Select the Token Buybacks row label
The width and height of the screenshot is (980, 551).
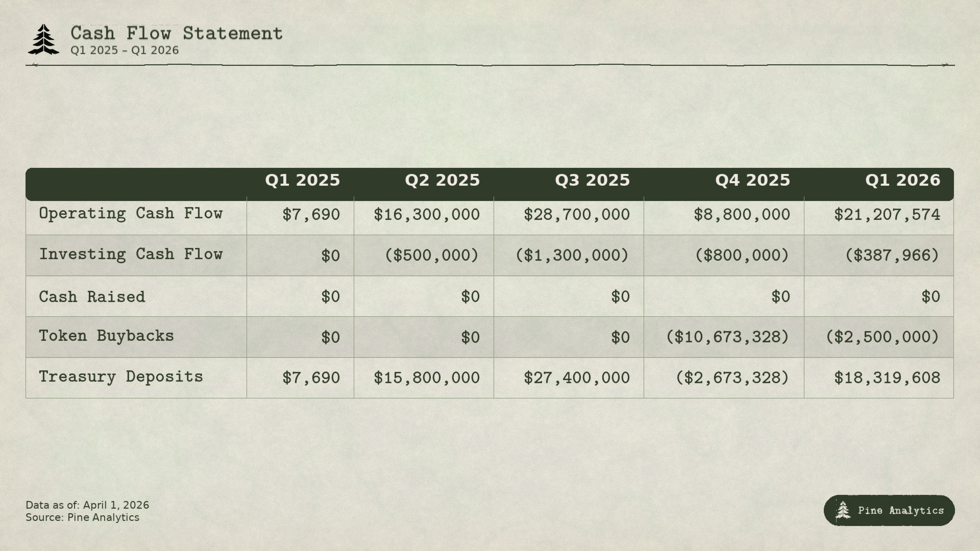[x=106, y=336]
